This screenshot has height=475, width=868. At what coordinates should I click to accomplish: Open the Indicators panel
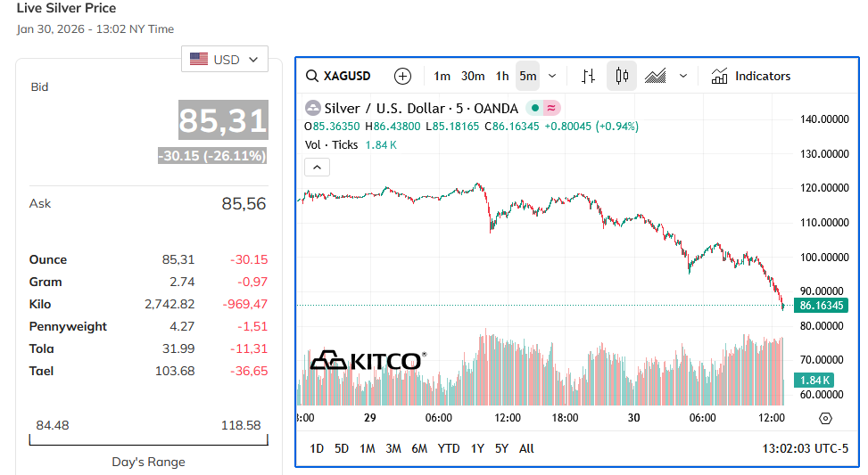click(751, 77)
